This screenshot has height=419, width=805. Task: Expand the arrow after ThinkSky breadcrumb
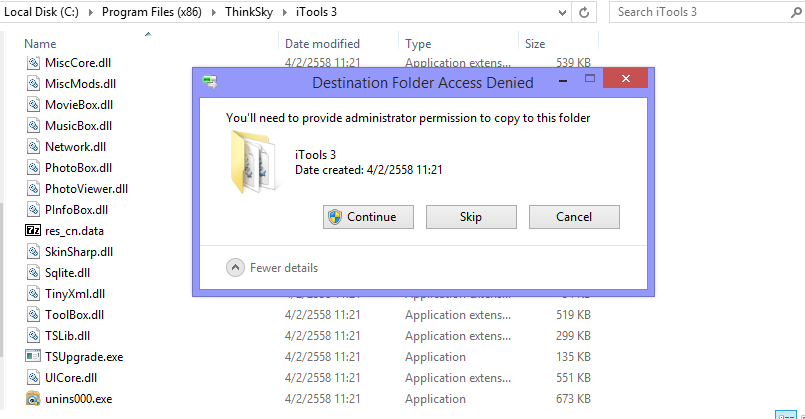(x=284, y=12)
